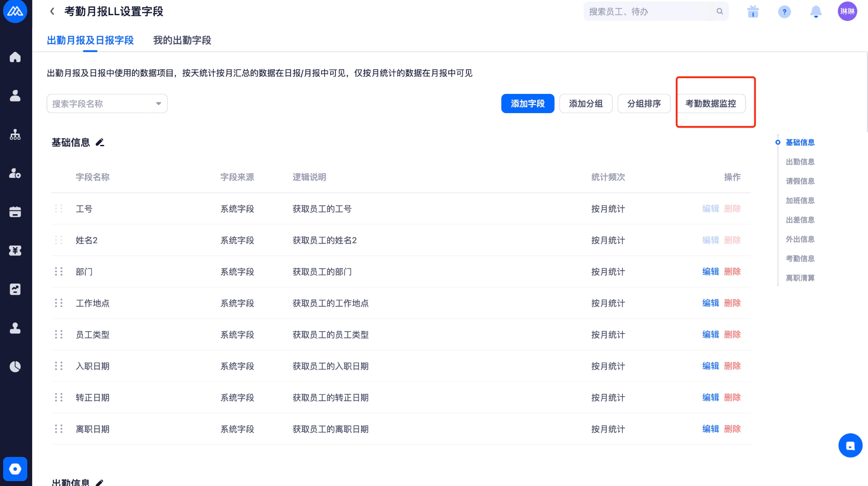Open the 琳琳 user avatar

[x=847, y=11]
